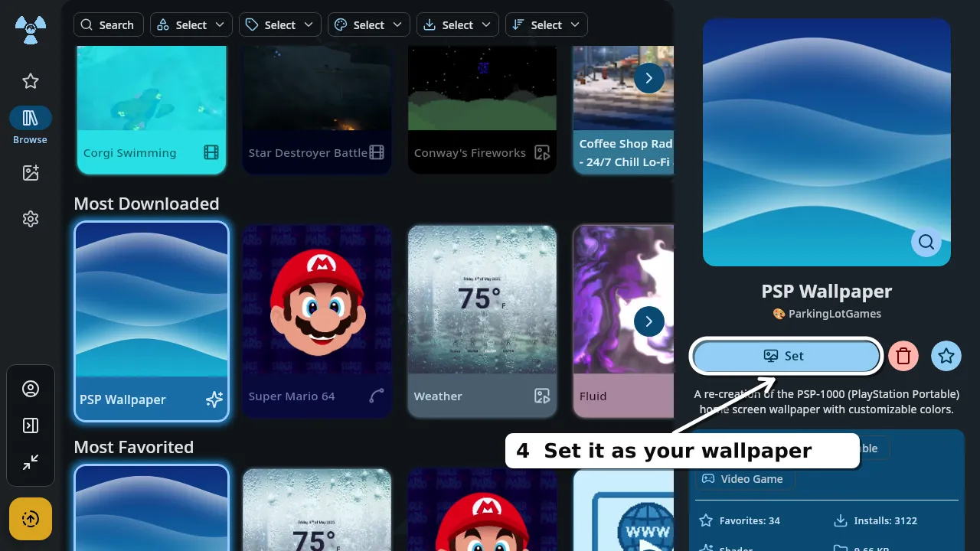
Task: Click the sparkle icon on PSP Wallpaper card
Action: tap(214, 399)
